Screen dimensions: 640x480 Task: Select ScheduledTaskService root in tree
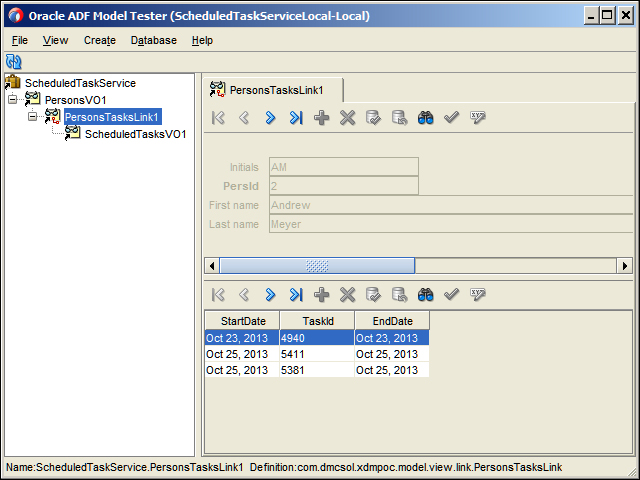tap(80, 83)
